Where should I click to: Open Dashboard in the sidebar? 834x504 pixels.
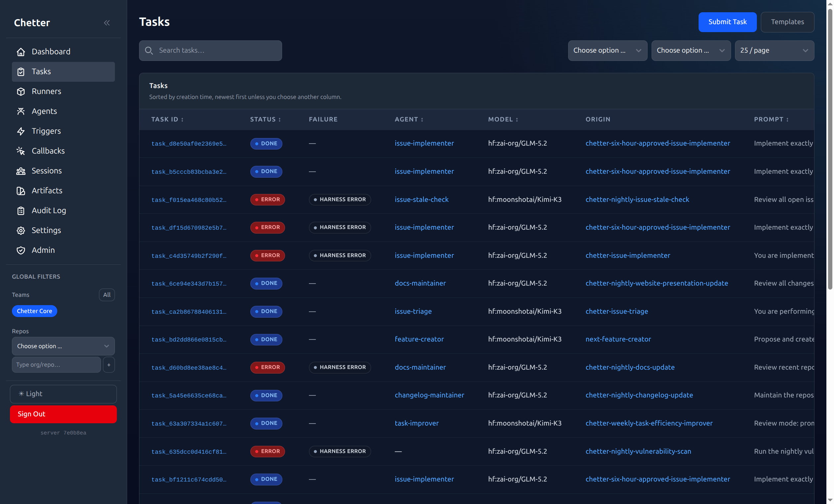click(63, 52)
